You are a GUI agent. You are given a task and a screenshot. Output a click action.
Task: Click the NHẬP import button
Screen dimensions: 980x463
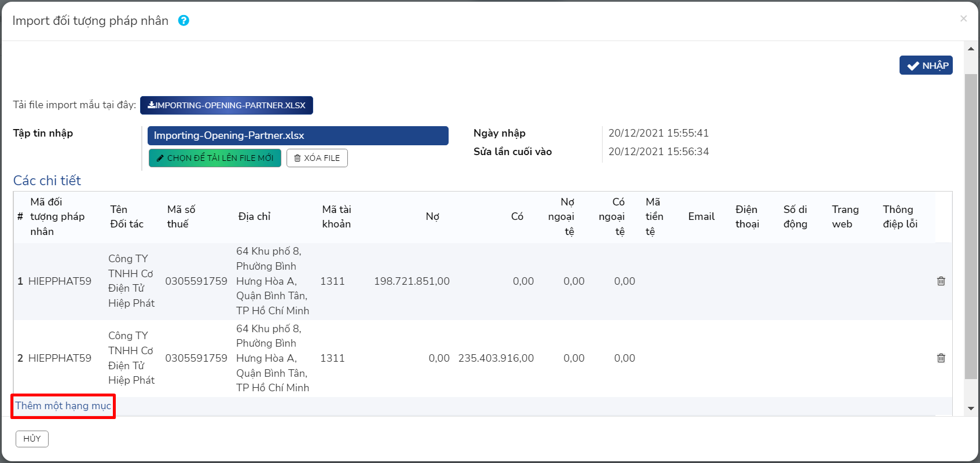coord(926,65)
